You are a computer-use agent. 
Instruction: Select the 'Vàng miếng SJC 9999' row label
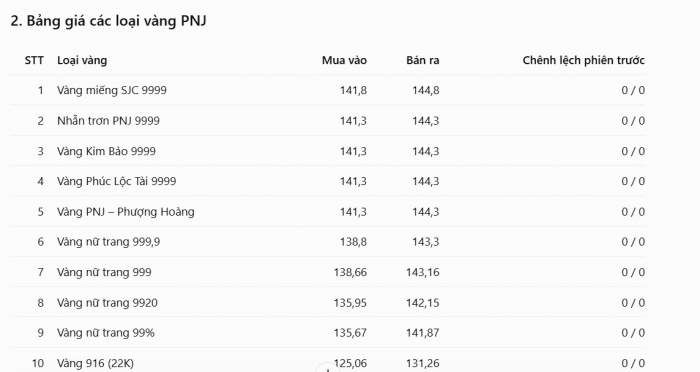[x=112, y=90]
